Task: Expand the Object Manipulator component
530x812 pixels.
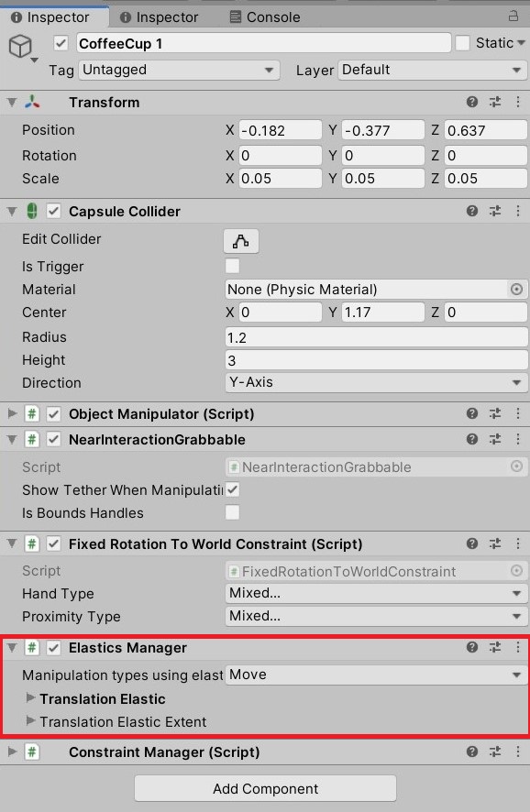Action: click(x=12, y=413)
